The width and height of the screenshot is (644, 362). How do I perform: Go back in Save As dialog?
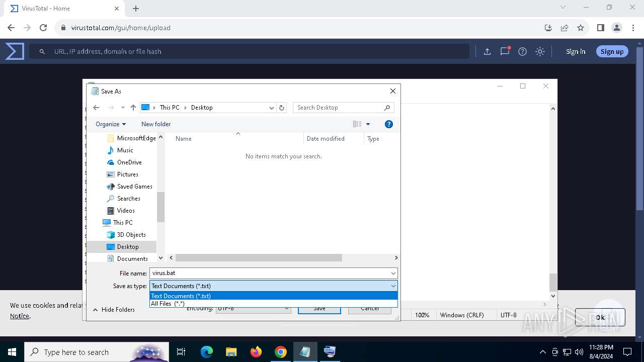[96, 108]
